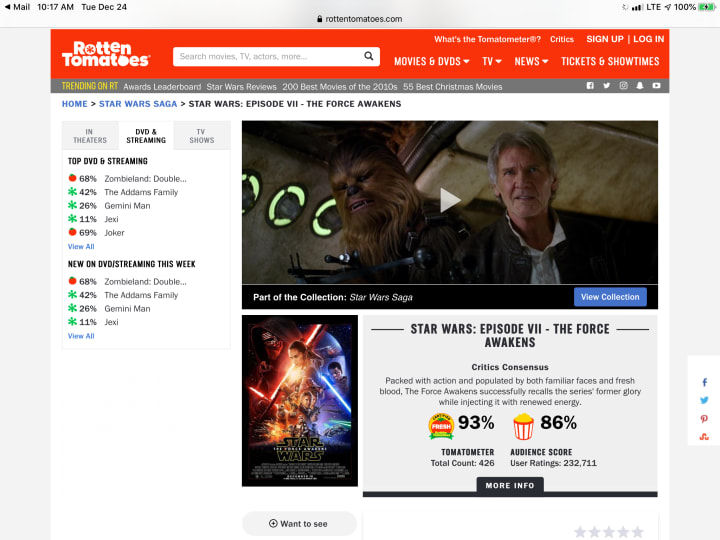Open Star Wars Reviews trending link

coord(242,86)
